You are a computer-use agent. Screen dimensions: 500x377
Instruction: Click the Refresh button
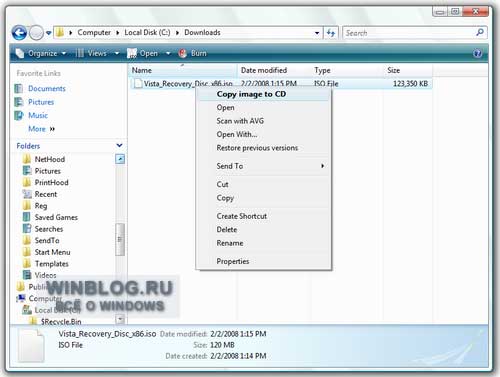[x=331, y=33]
